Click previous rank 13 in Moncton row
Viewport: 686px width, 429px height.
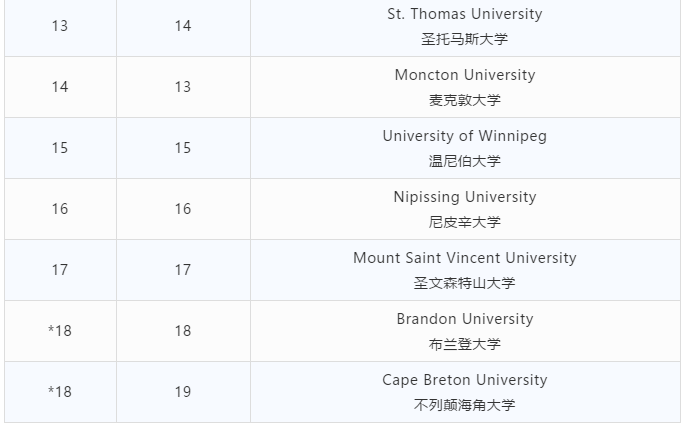(x=183, y=87)
